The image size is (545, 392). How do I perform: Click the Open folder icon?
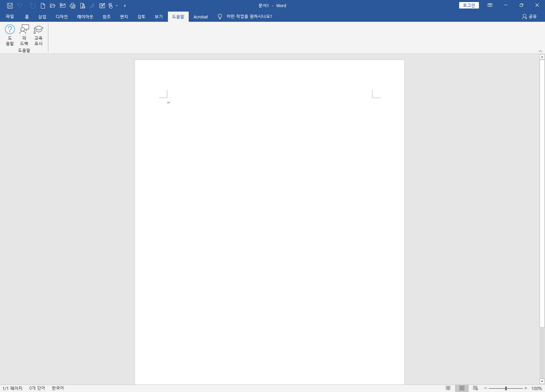(52, 5)
